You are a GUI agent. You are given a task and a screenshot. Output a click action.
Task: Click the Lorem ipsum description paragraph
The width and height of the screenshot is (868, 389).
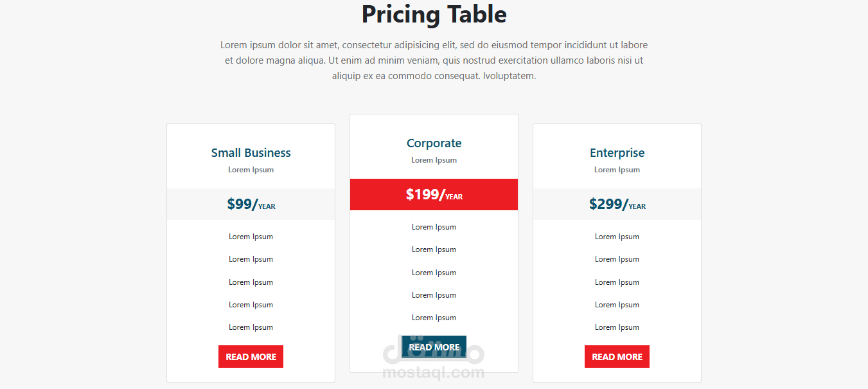point(434,60)
